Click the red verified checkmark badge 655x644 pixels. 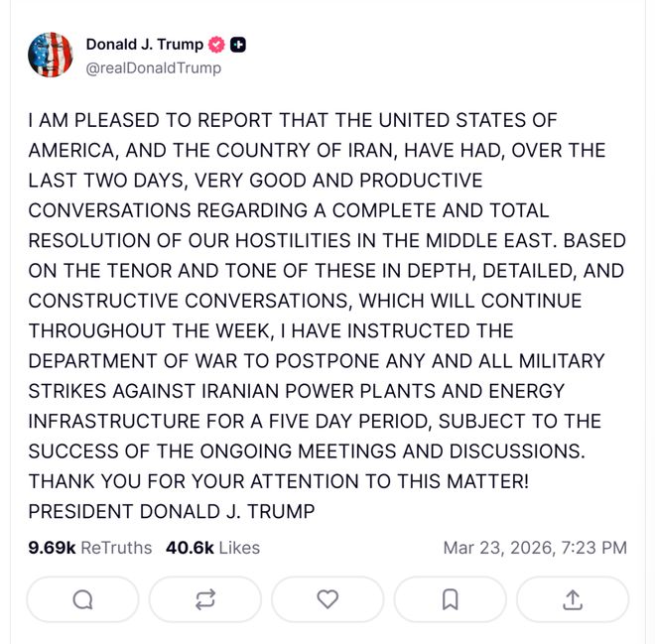[x=216, y=45]
